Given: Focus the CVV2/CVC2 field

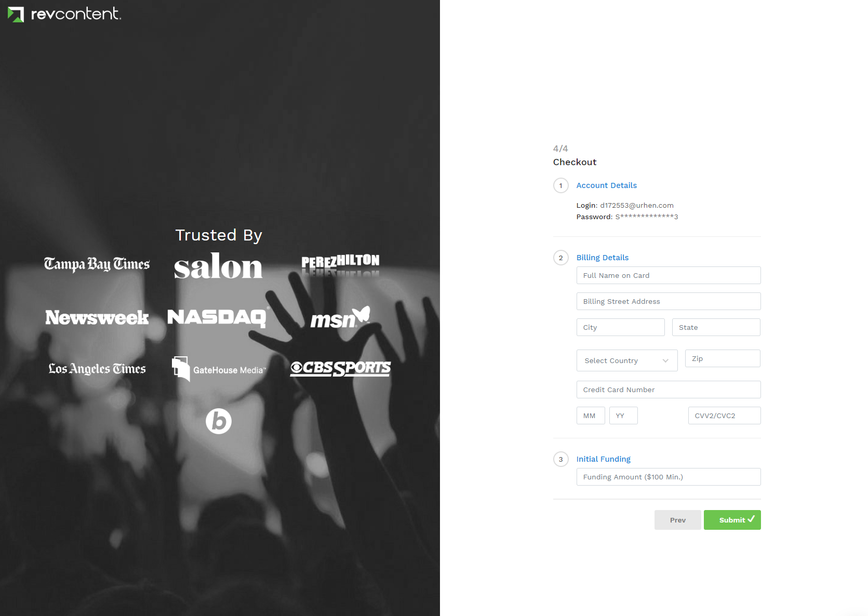Looking at the screenshot, I should [725, 416].
